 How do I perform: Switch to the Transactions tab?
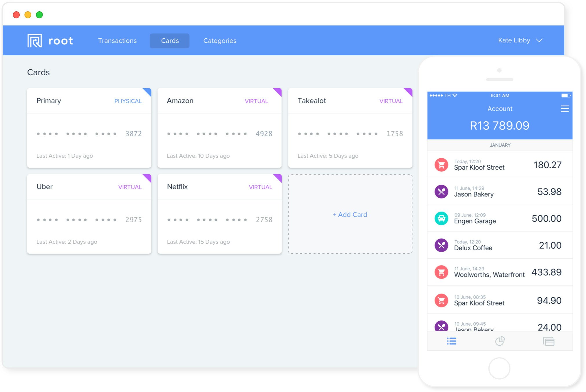117,41
